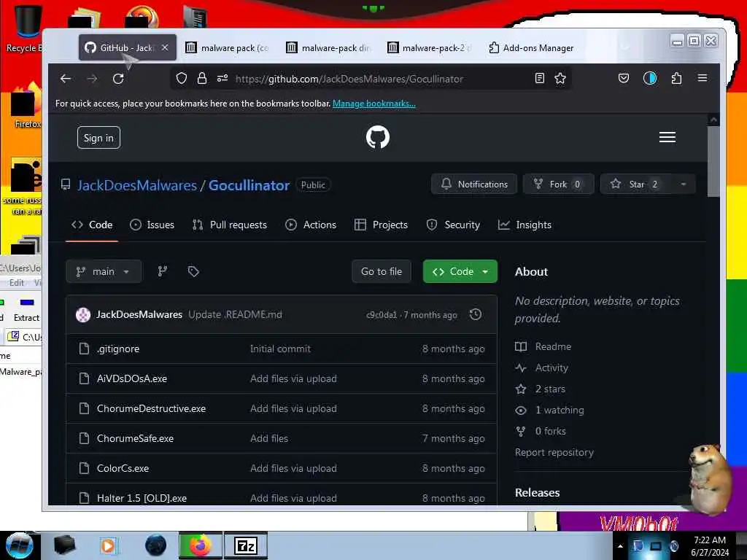
Task: Click the blue half-circle extension icon in the toolbar
Action: click(650, 78)
